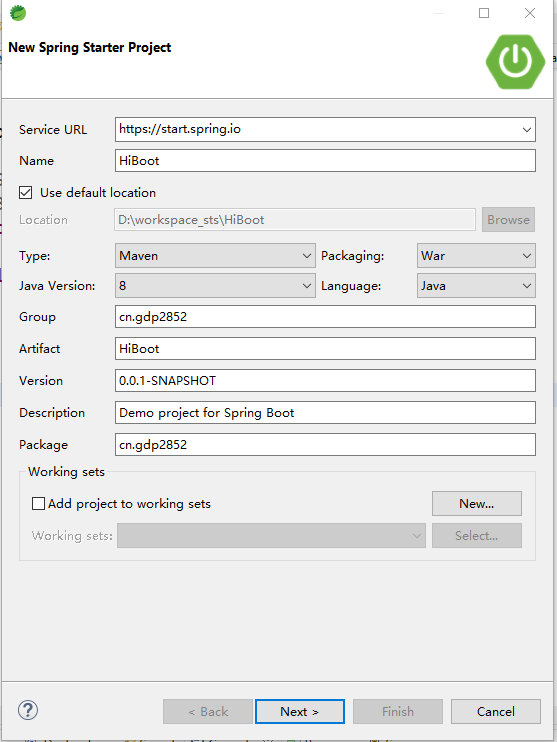Maximize the New Spring Starter Project dialog
Image resolution: width=557 pixels, height=742 pixels.
484,13
